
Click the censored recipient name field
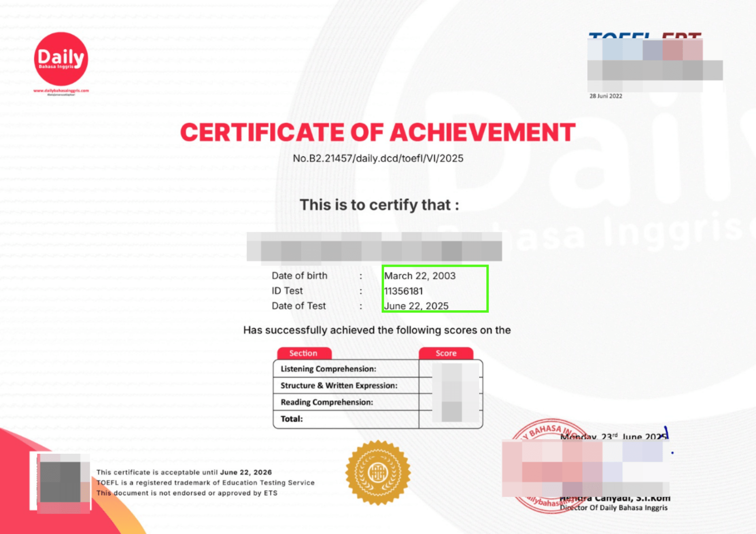(x=376, y=246)
